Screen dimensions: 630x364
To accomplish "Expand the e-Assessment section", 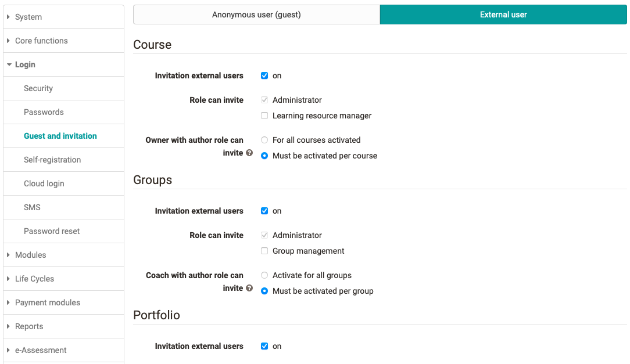I will tap(41, 350).
